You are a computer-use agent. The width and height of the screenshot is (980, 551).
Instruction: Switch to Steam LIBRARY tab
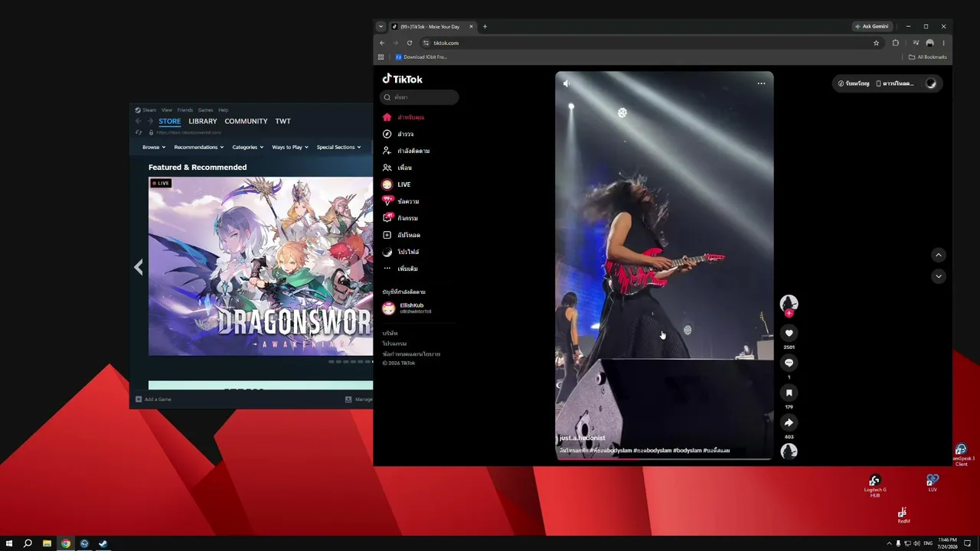(x=203, y=121)
